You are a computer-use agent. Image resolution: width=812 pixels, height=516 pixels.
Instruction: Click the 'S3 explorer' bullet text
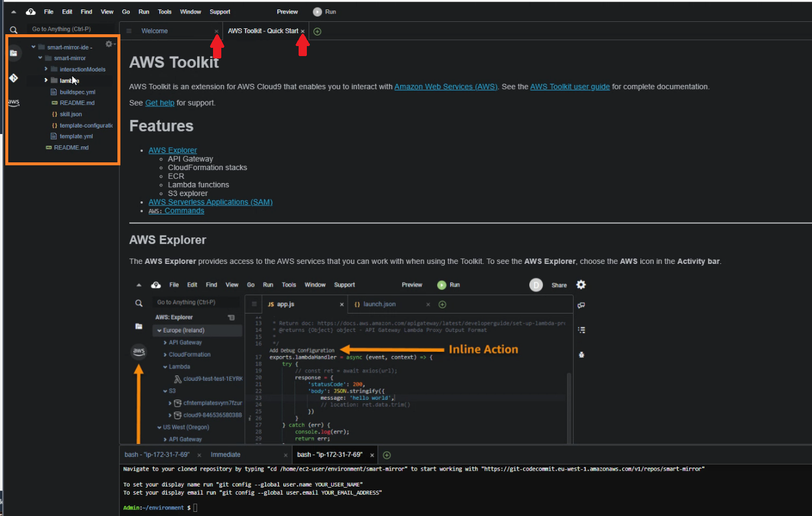[x=188, y=194]
